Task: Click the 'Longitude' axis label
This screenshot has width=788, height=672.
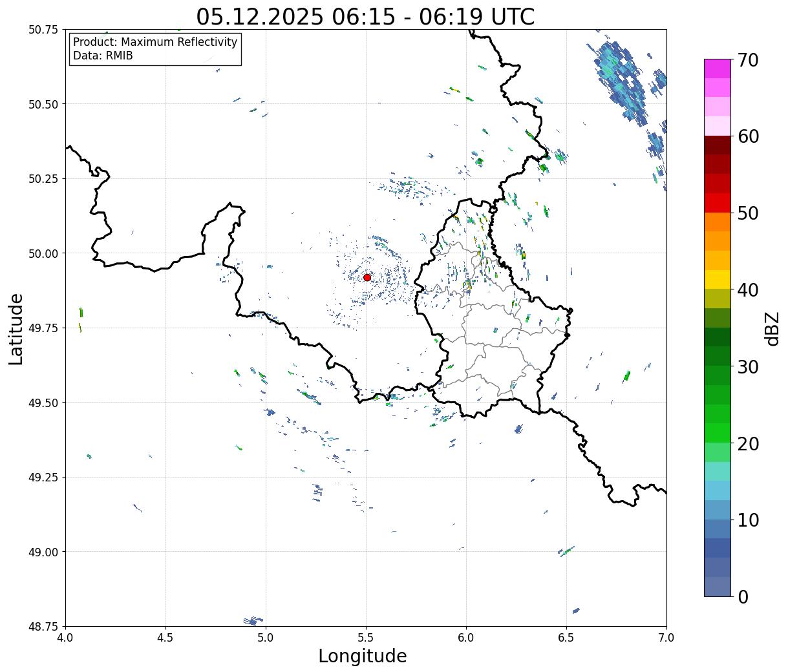Action: pos(363,656)
